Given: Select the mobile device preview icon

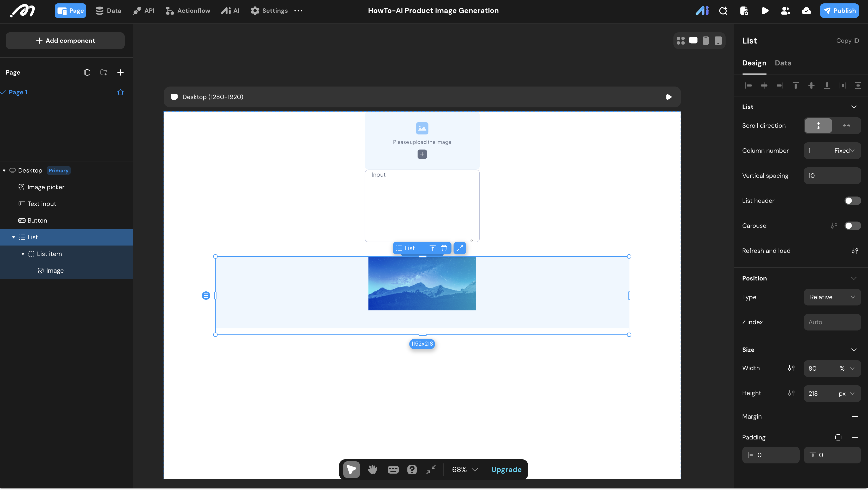Looking at the screenshot, I should click(706, 41).
